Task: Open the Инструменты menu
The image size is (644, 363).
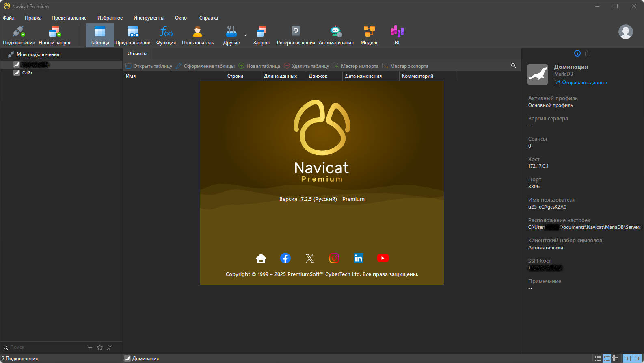Action: (149, 18)
